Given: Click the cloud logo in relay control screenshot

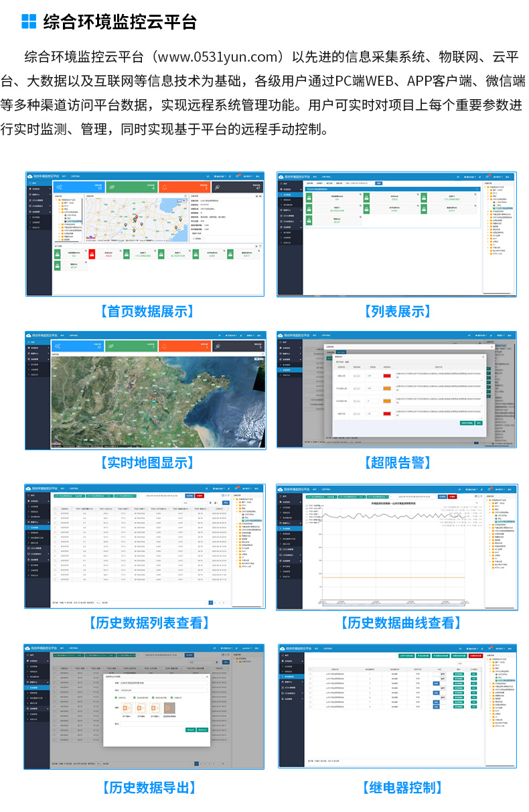Looking at the screenshot, I should tap(284, 649).
